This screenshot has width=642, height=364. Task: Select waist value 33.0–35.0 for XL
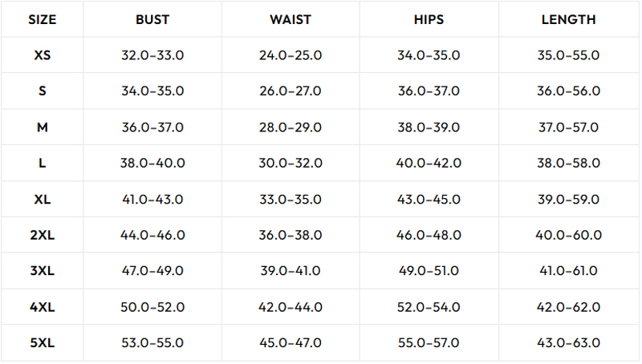tap(291, 200)
